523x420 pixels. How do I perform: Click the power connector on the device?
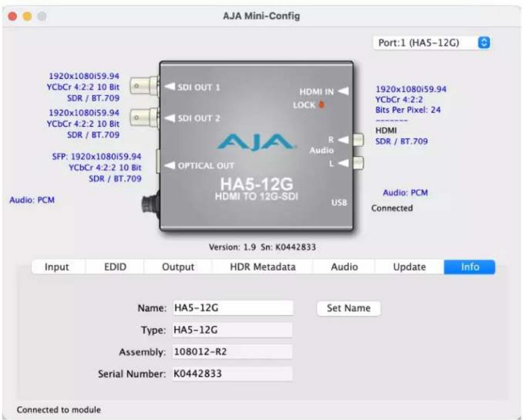tap(150, 204)
